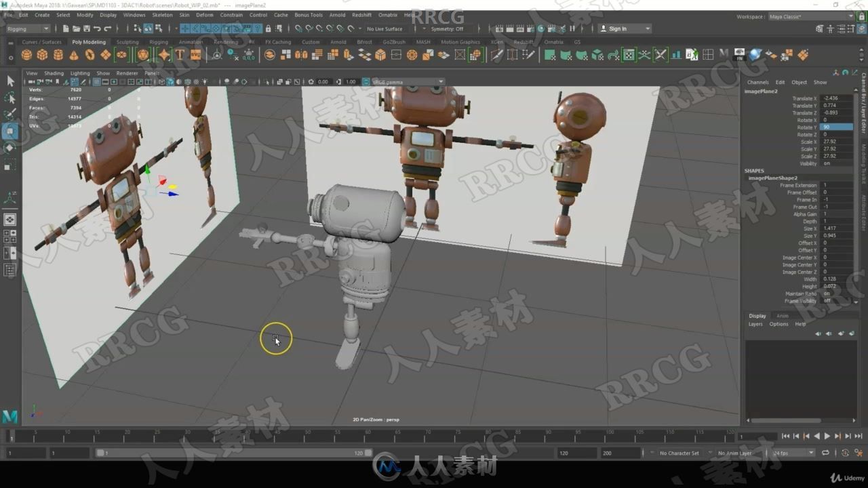Select the Select Tool arrow in Tool Box
This screenshot has height=488, width=868.
pos(10,81)
